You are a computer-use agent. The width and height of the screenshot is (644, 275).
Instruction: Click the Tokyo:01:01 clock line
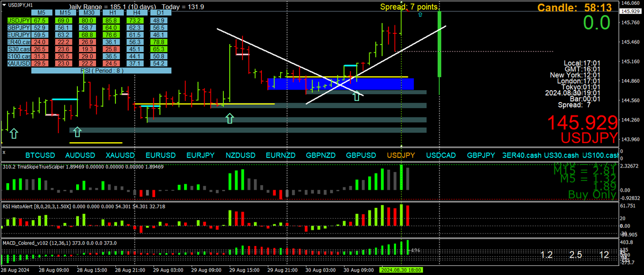click(581, 87)
